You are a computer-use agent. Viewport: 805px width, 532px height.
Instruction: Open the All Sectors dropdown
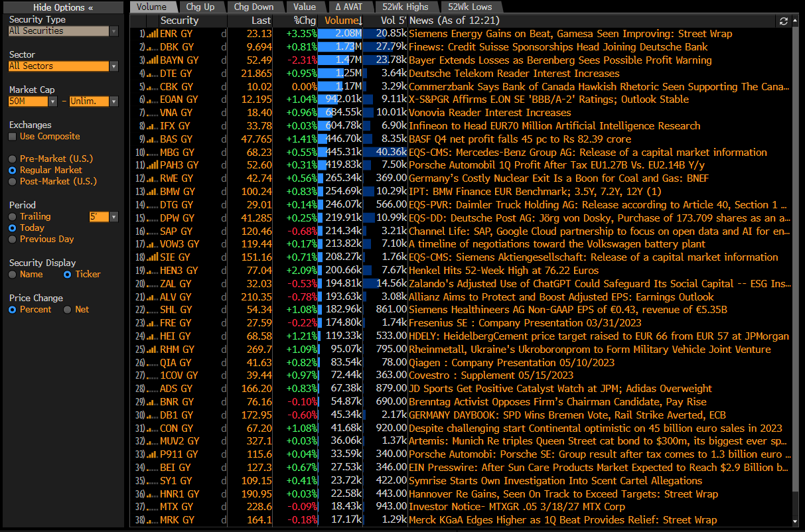63,66
